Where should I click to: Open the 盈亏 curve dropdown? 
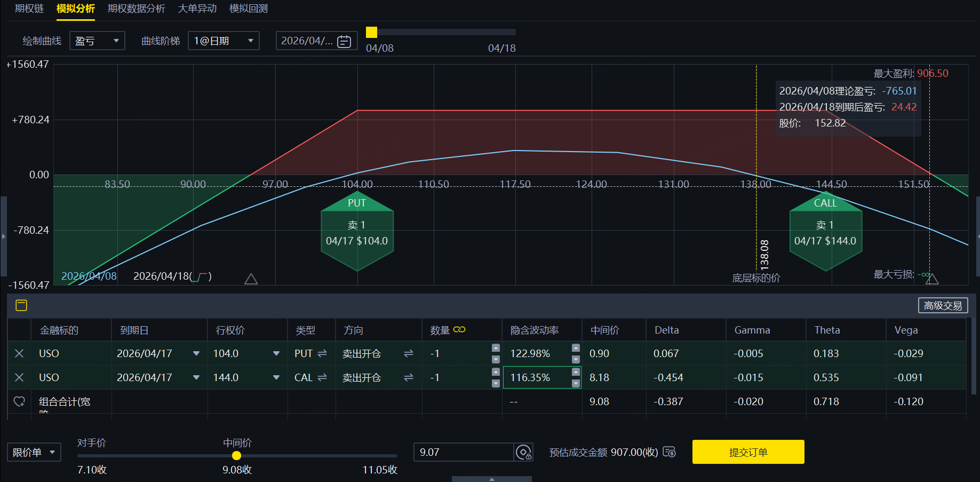point(97,41)
